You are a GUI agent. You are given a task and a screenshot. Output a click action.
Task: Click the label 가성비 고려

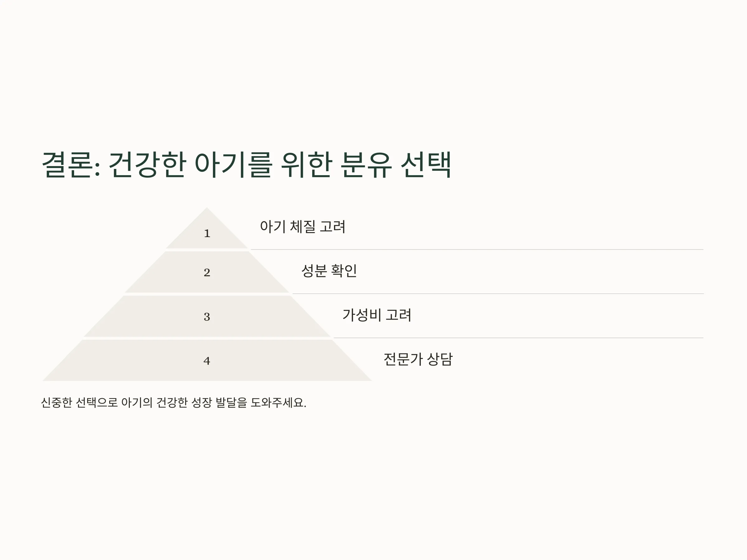(x=377, y=315)
